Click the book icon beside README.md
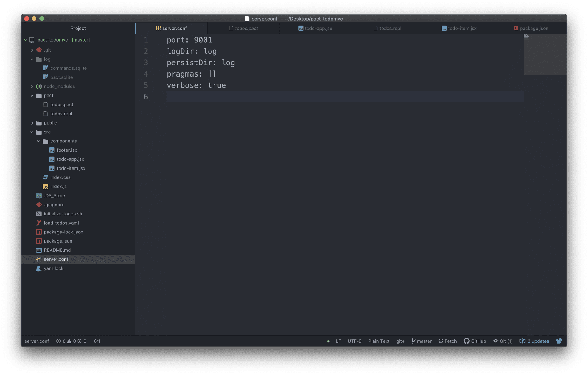 [39, 250]
